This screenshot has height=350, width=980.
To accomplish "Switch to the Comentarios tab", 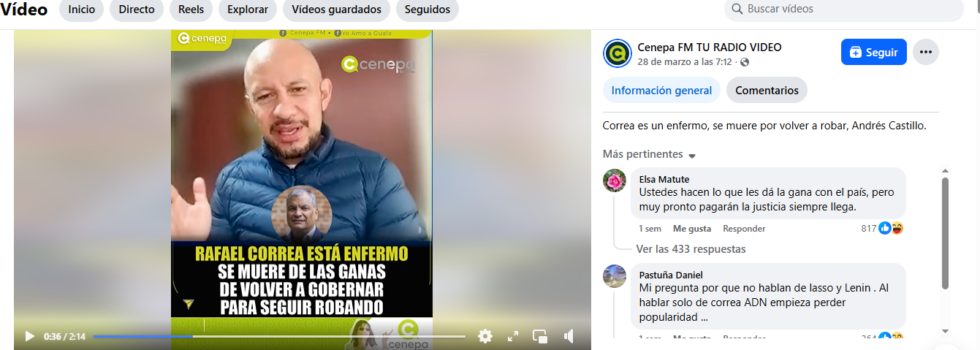I will [767, 91].
